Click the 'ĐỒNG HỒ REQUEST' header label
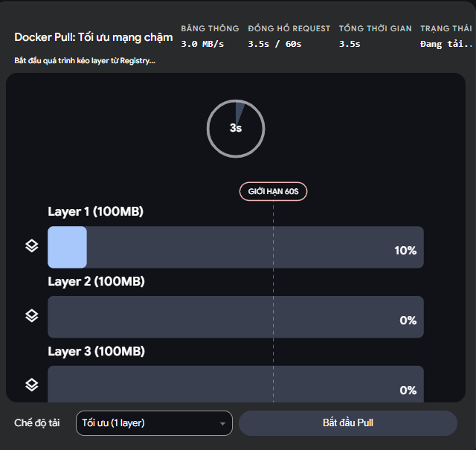The width and height of the screenshot is (476, 450). tap(289, 28)
